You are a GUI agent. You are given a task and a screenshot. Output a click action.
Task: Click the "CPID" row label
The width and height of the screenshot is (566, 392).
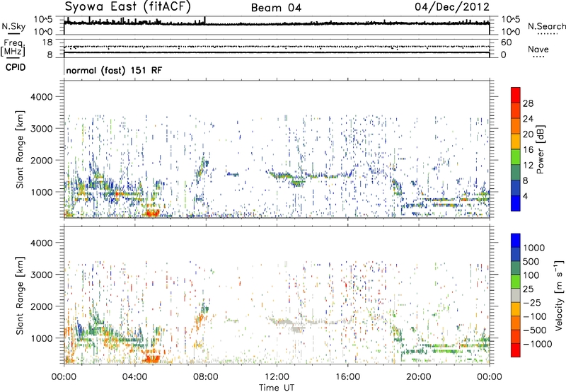[x=16, y=67]
